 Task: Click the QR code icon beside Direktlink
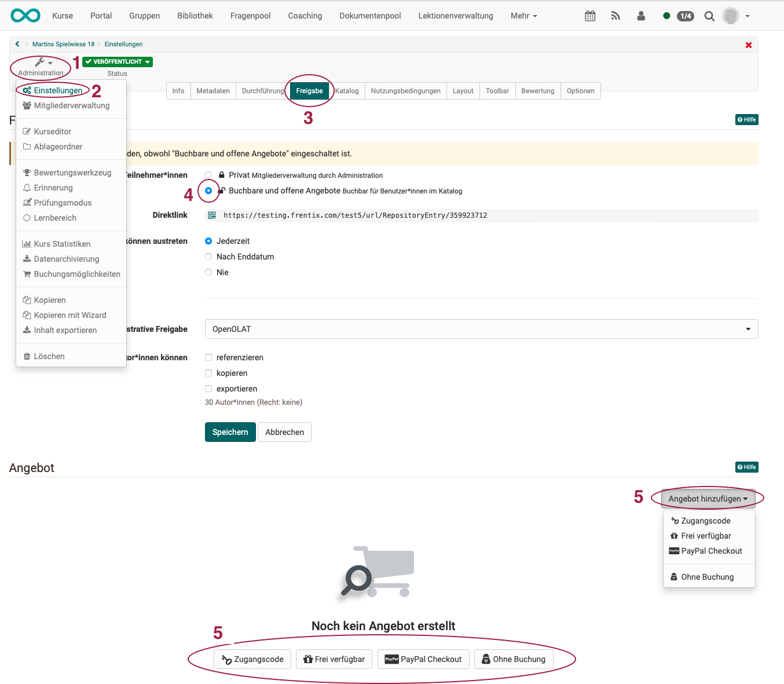212,215
